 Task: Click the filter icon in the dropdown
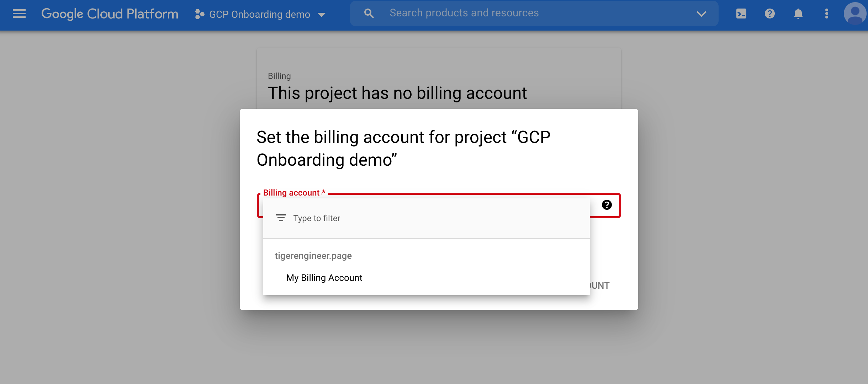coord(281,218)
